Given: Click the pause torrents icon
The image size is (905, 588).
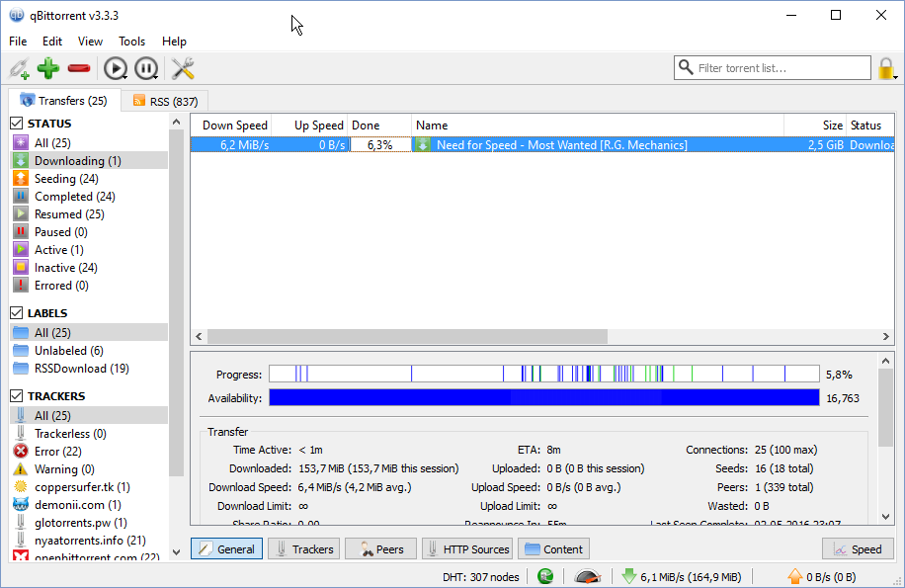Looking at the screenshot, I should pos(146,68).
